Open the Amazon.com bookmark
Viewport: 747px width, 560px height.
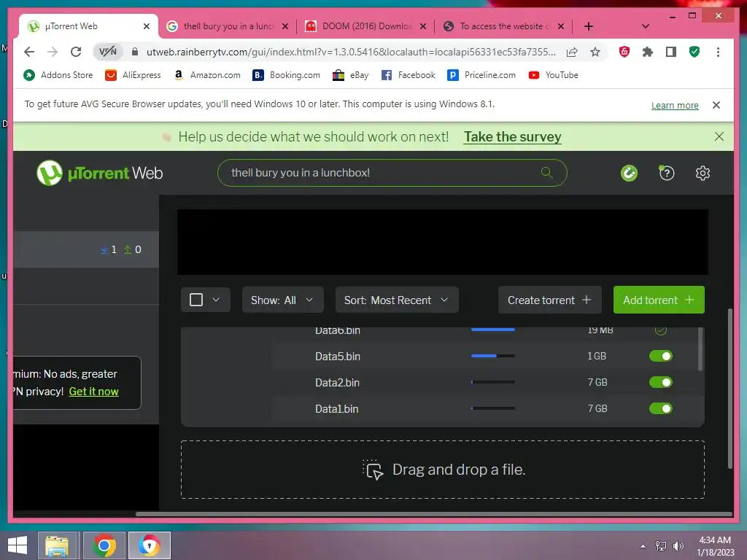[x=207, y=75]
